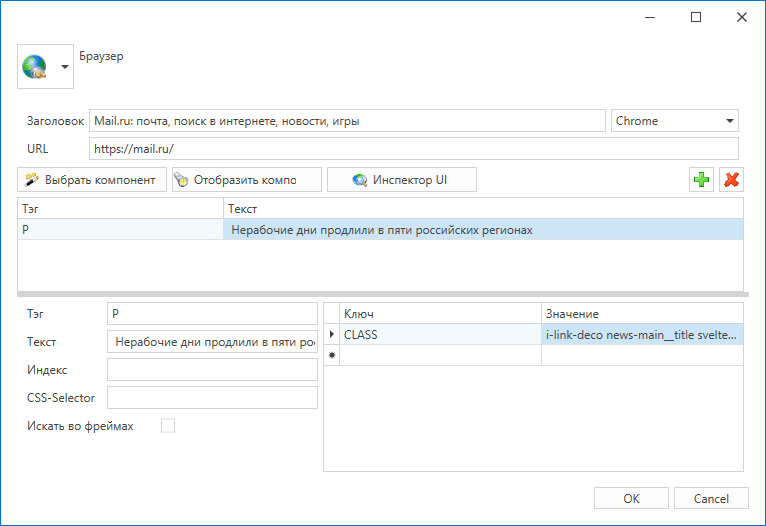Image resolution: width=766 pixels, height=526 pixels.
Task: Click the green plus add icon
Action: pos(702,180)
